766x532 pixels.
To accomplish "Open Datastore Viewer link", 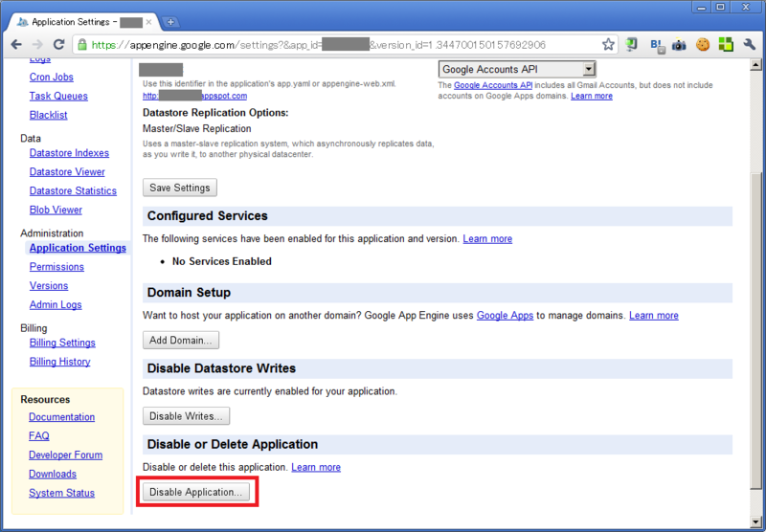I will (x=67, y=172).
